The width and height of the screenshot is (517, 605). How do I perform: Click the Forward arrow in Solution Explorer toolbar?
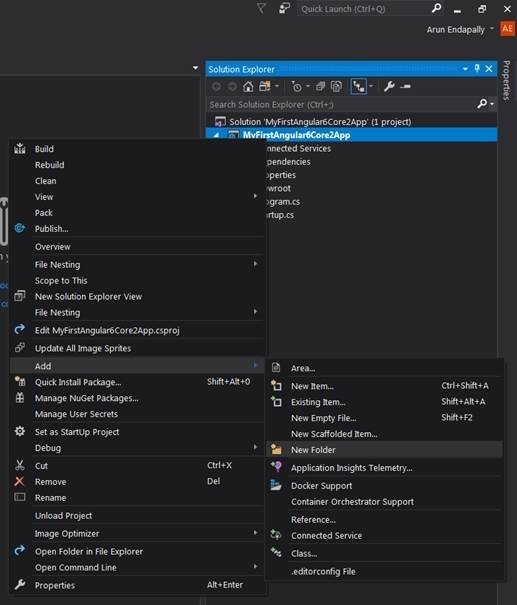(232, 86)
